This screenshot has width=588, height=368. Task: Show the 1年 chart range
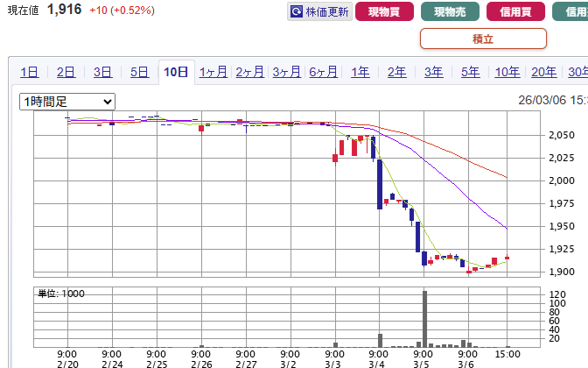[360, 73]
